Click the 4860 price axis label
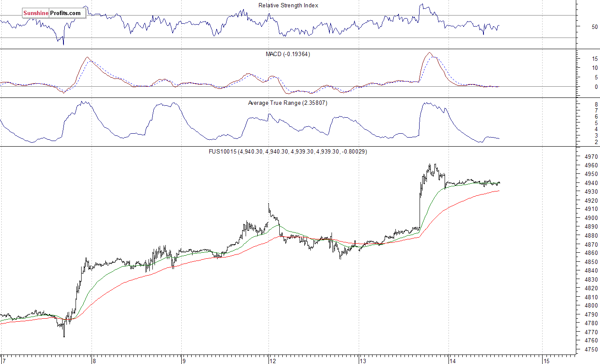Viewport: 600px width, 364px height. (x=592, y=253)
